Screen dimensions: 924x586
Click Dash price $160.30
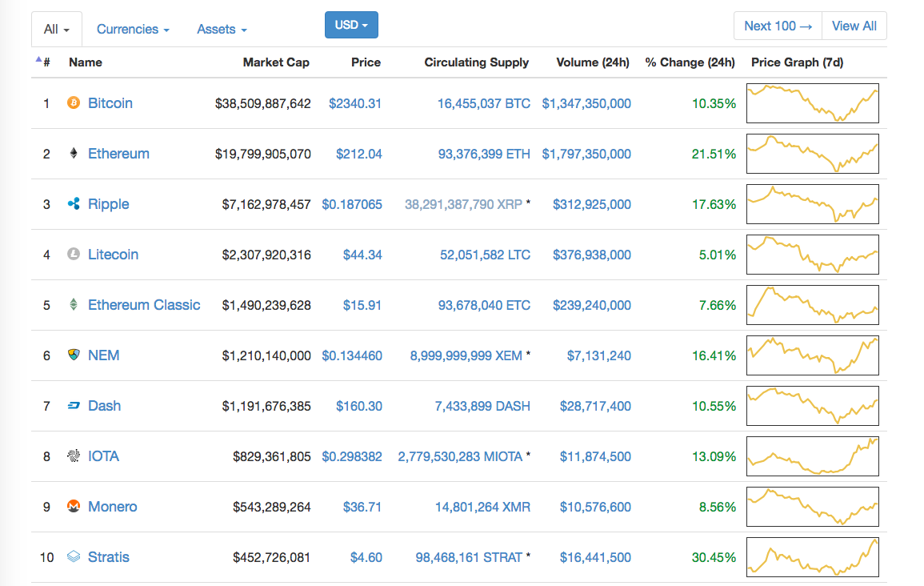point(359,406)
